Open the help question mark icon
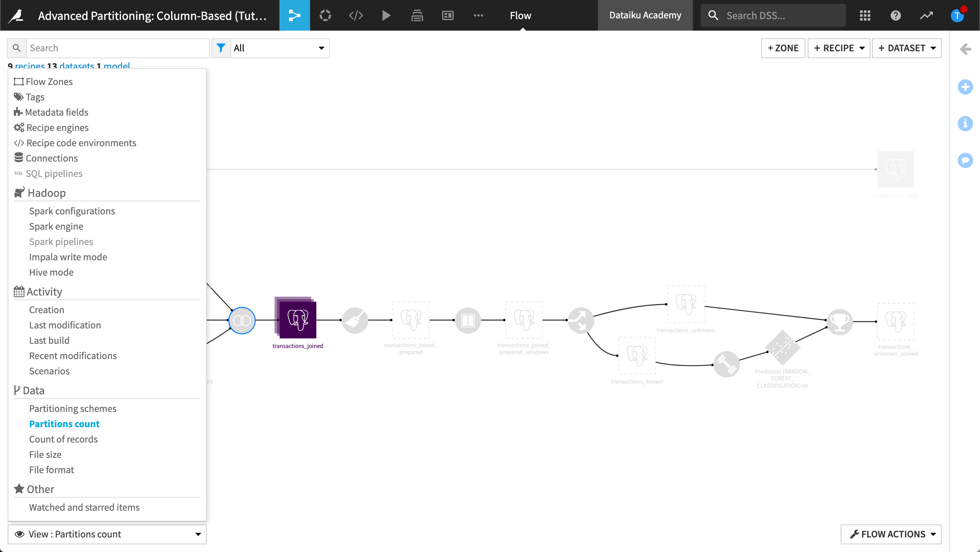Viewport: 980px width, 552px height. (895, 15)
